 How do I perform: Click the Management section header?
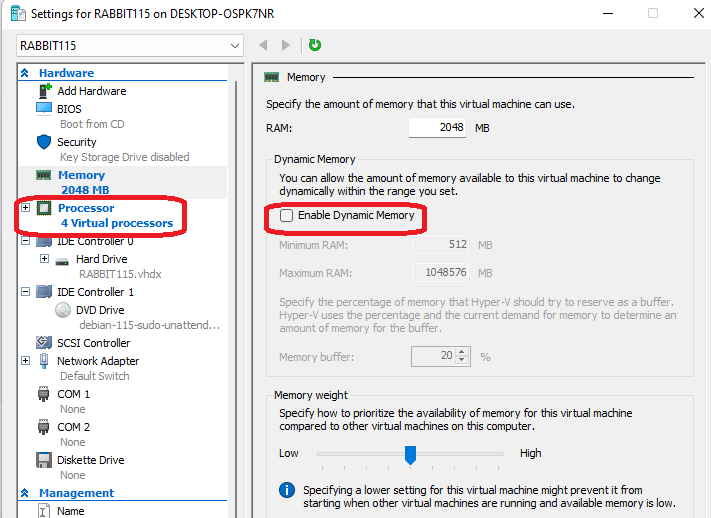click(x=76, y=493)
